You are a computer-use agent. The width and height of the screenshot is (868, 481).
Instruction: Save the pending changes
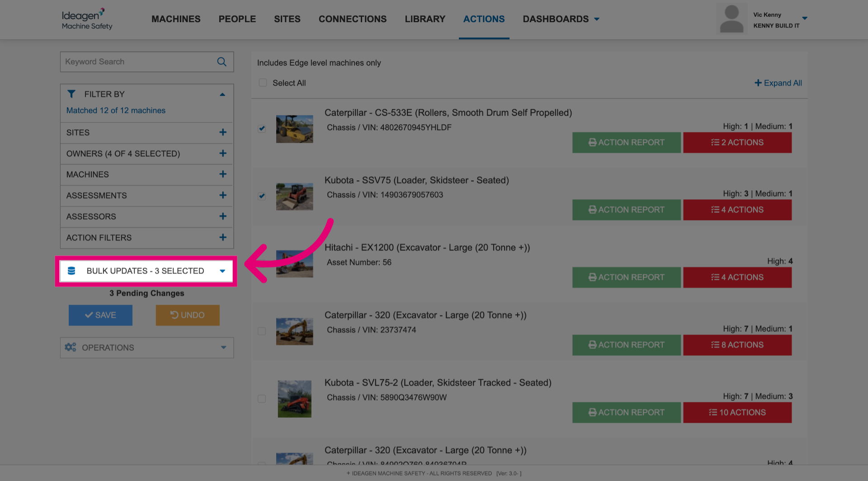click(x=100, y=315)
